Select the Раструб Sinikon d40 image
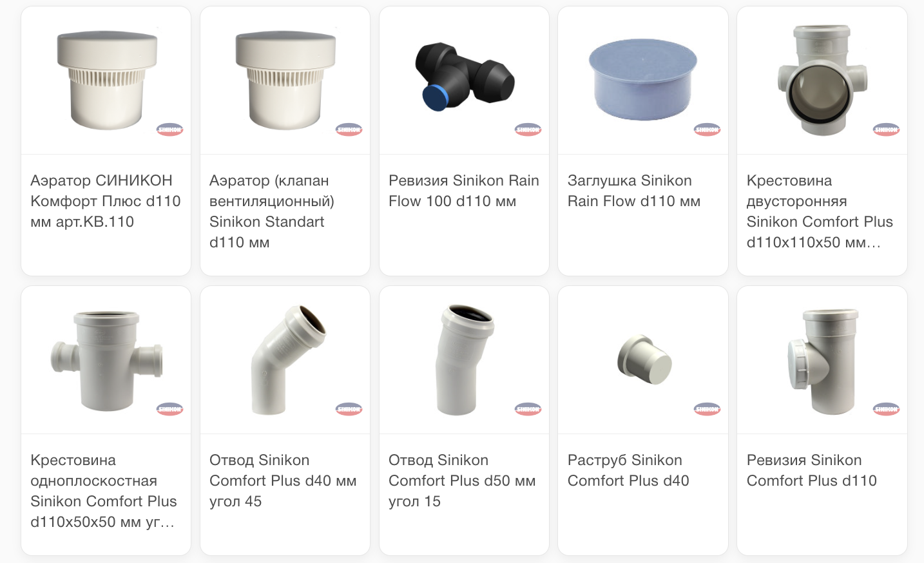This screenshot has width=924, height=563. 643,360
